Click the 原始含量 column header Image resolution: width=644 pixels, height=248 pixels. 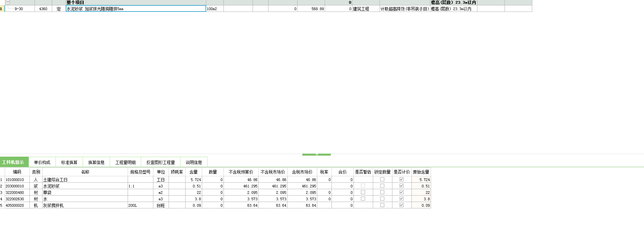click(421, 172)
